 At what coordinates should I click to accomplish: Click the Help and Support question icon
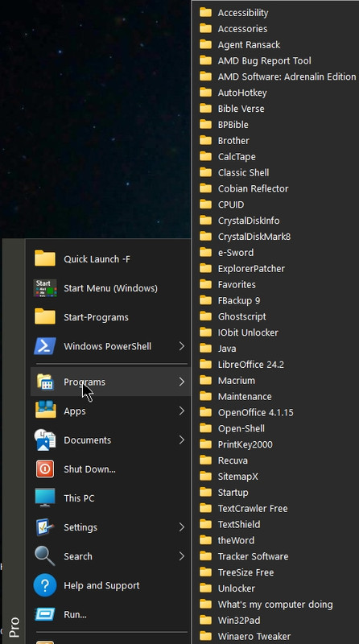45,585
